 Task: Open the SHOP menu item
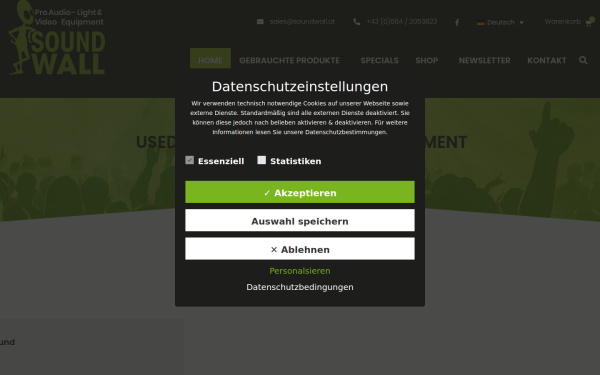tap(427, 60)
